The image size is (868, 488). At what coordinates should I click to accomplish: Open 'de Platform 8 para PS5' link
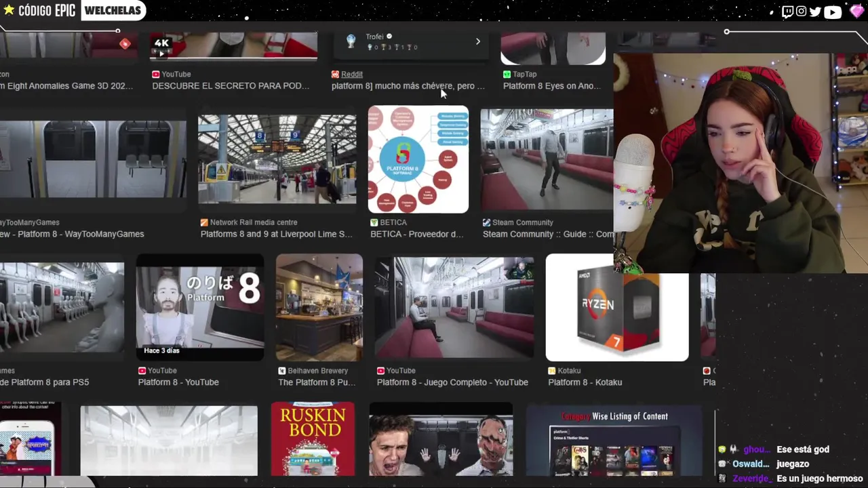pyautogui.click(x=44, y=382)
